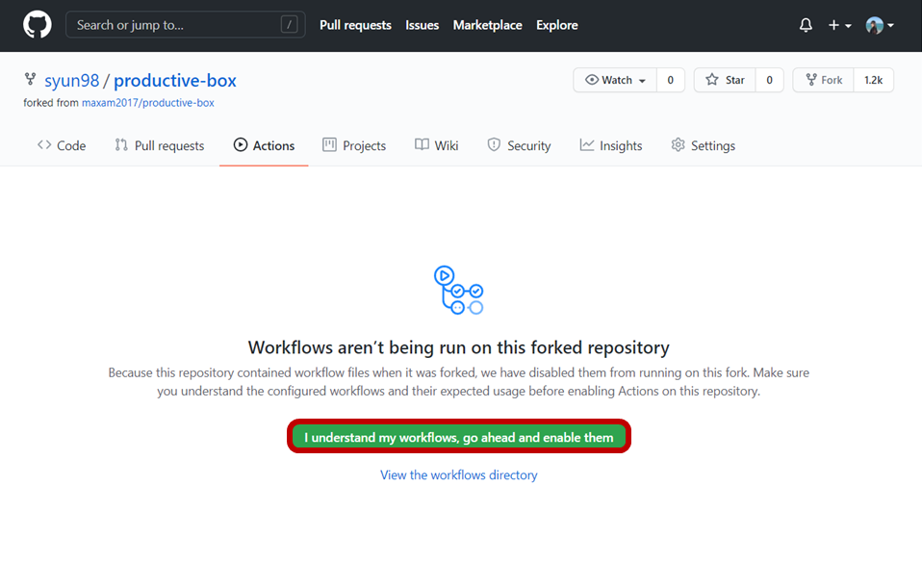The height and width of the screenshot is (588, 922).
Task: Open the Wiki tab
Action: point(436,146)
